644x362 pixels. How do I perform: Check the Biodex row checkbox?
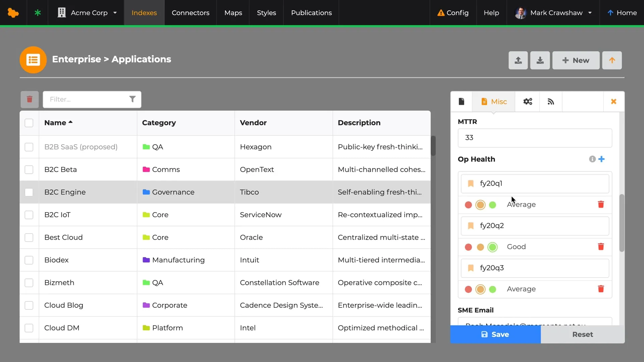click(29, 260)
